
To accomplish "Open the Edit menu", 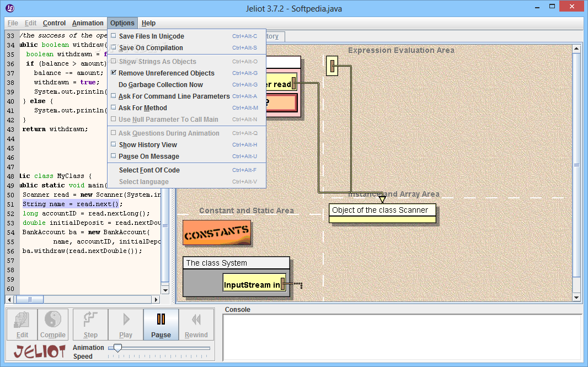I will tap(30, 23).
